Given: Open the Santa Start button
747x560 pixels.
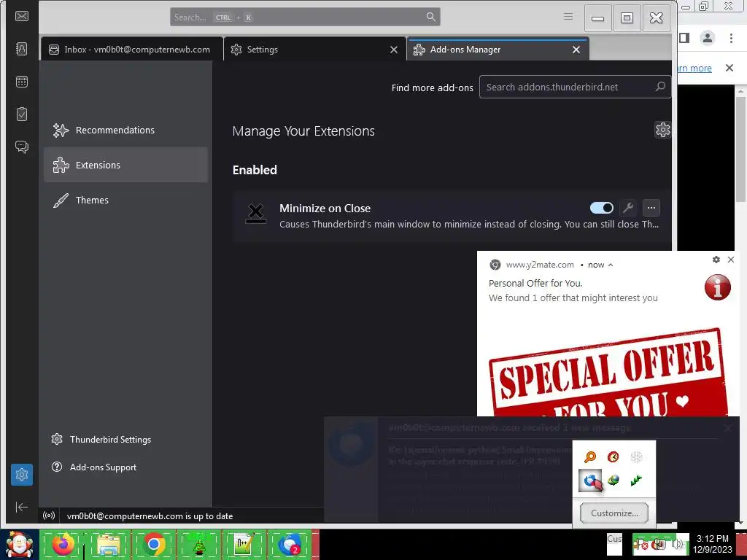Looking at the screenshot, I should [x=19, y=545].
